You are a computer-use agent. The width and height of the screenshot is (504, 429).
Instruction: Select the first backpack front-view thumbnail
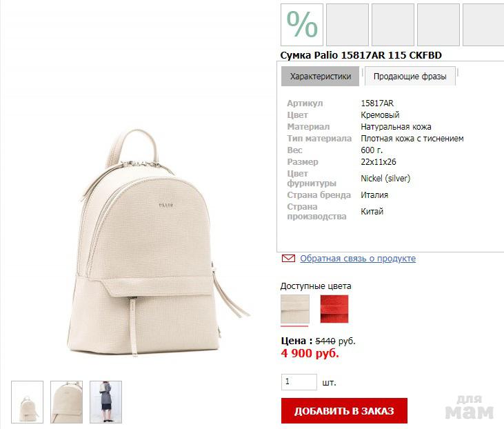(x=28, y=402)
